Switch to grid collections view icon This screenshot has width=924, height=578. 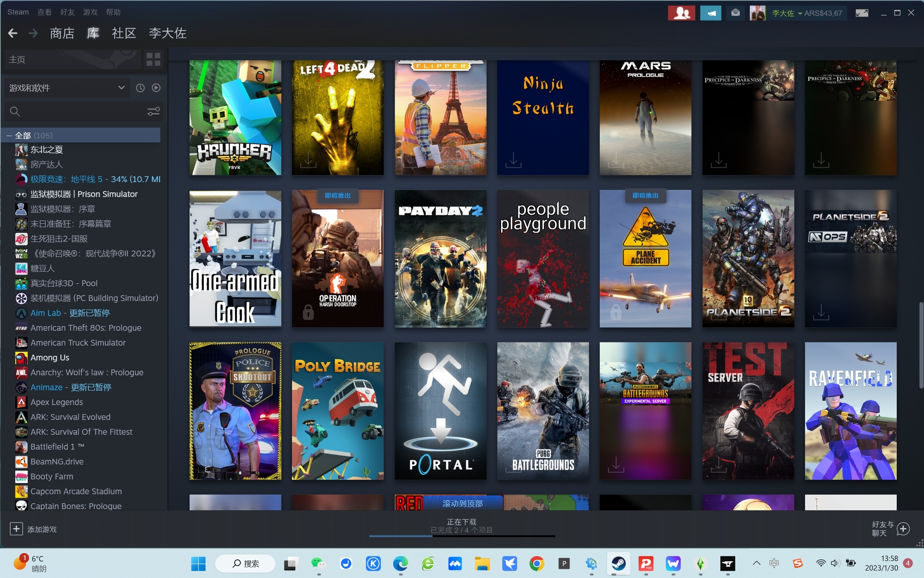point(153,59)
